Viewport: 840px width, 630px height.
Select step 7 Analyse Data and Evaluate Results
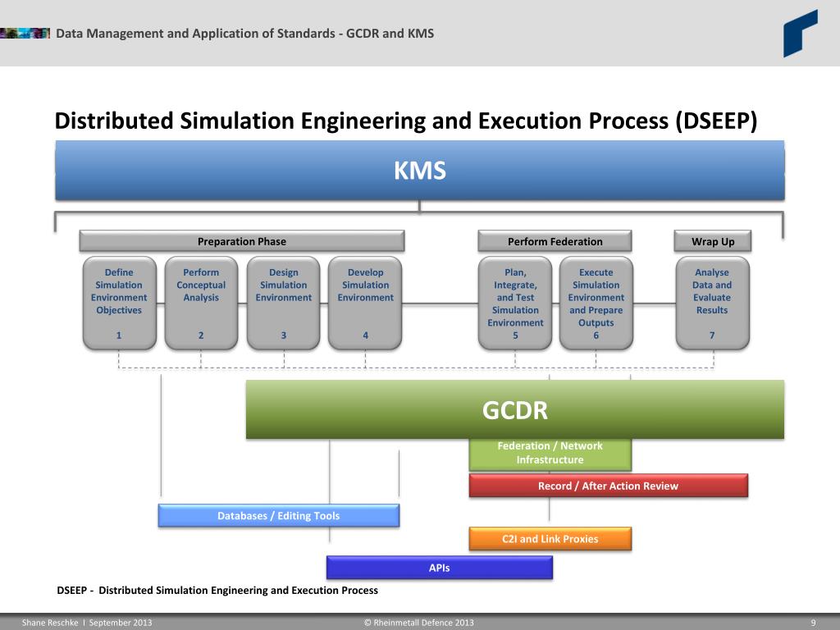click(x=713, y=304)
